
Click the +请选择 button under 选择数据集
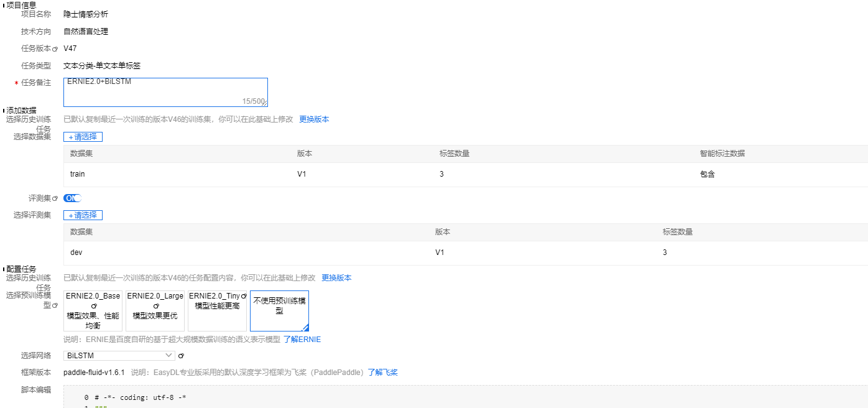point(83,136)
